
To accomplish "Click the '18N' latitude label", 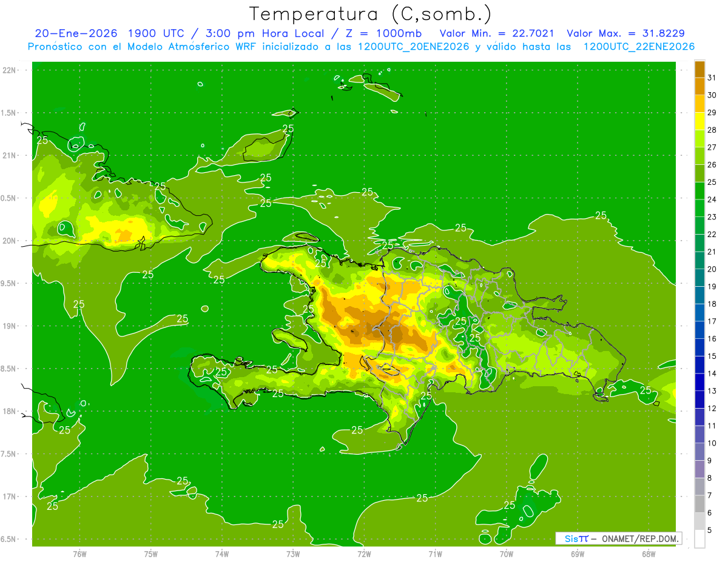I will pos(10,411).
